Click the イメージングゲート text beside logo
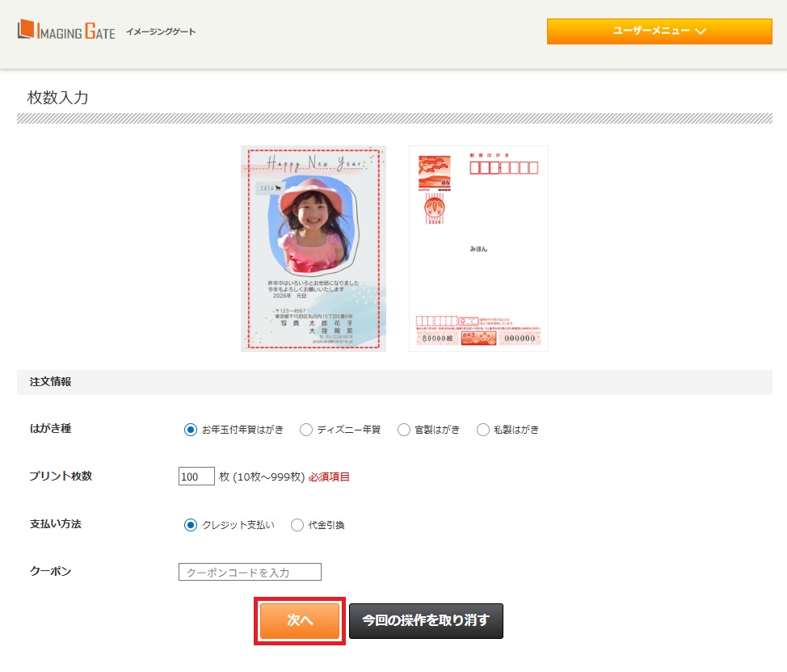The width and height of the screenshot is (787, 672). pos(161,31)
